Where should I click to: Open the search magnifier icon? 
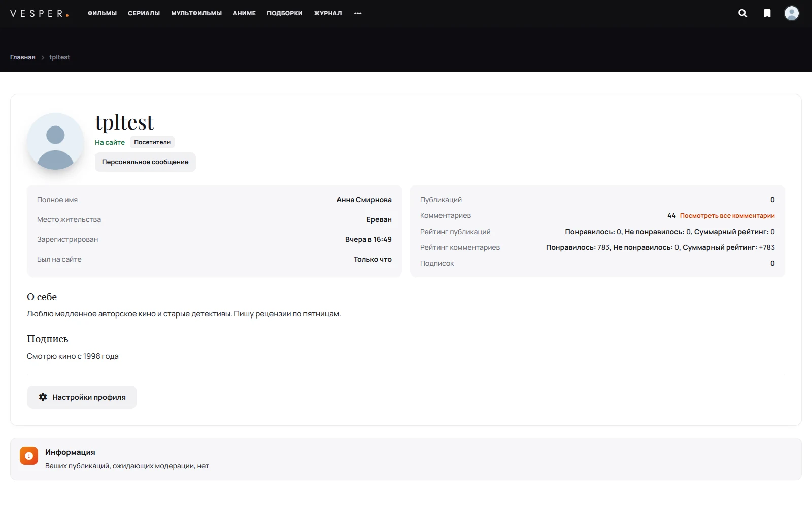click(x=742, y=13)
